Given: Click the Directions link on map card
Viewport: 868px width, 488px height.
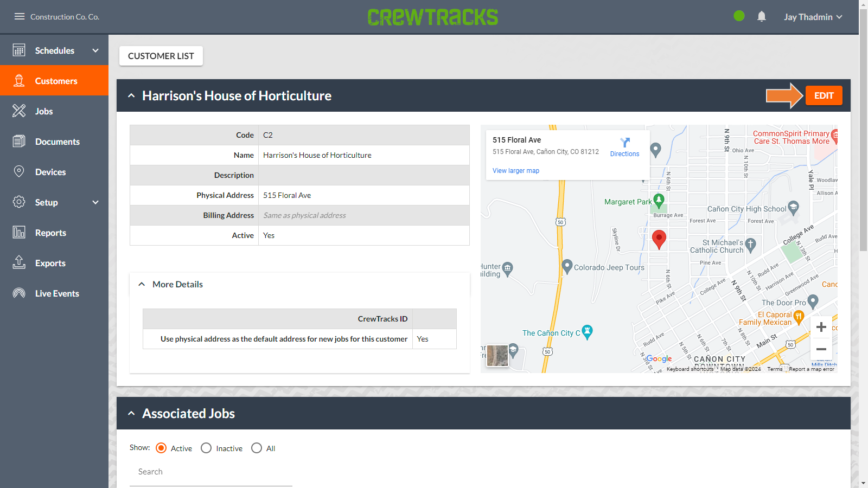Looking at the screenshot, I should click(x=625, y=154).
